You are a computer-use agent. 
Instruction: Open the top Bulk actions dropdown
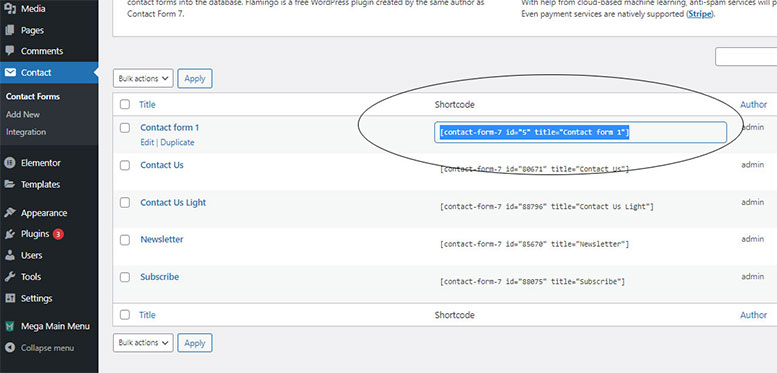(143, 78)
